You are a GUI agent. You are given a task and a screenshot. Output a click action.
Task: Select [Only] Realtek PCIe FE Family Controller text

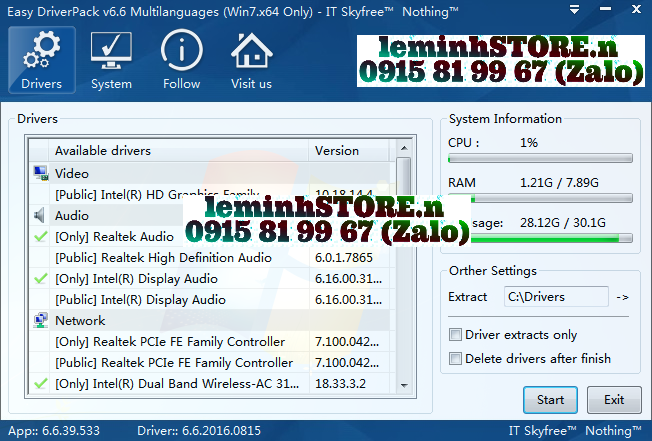[x=170, y=342]
